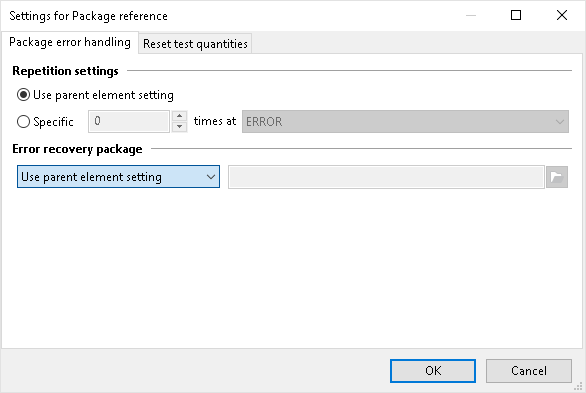The width and height of the screenshot is (586, 393).
Task: Decrease repetition count with down arrow
Action: point(179,127)
